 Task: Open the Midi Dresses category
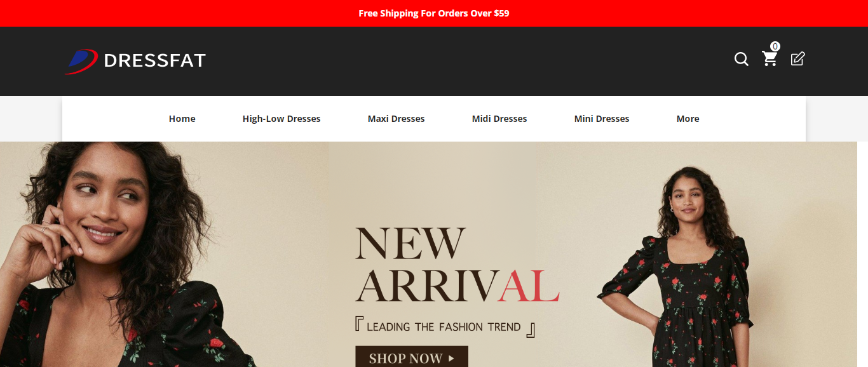pos(499,119)
